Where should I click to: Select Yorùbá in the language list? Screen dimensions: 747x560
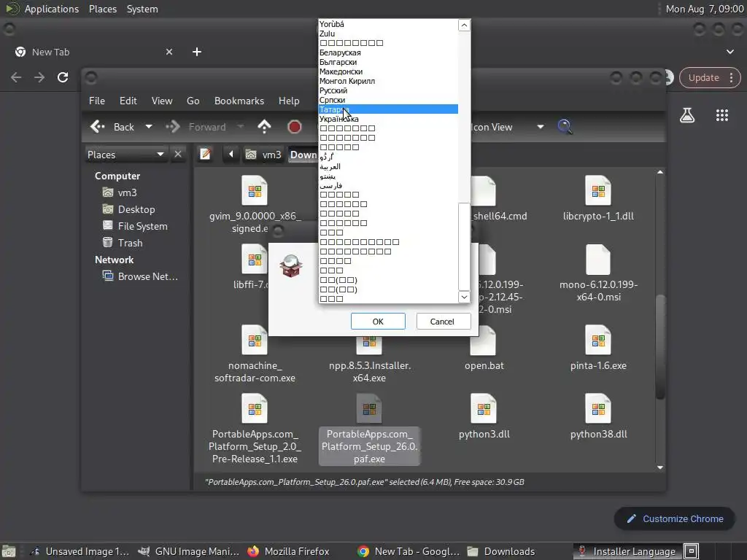pos(388,24)
